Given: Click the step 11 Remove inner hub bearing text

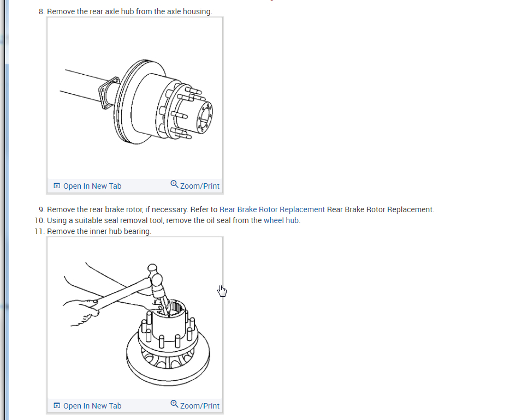Looking at the screenshot, I should (x=99, y=231).
